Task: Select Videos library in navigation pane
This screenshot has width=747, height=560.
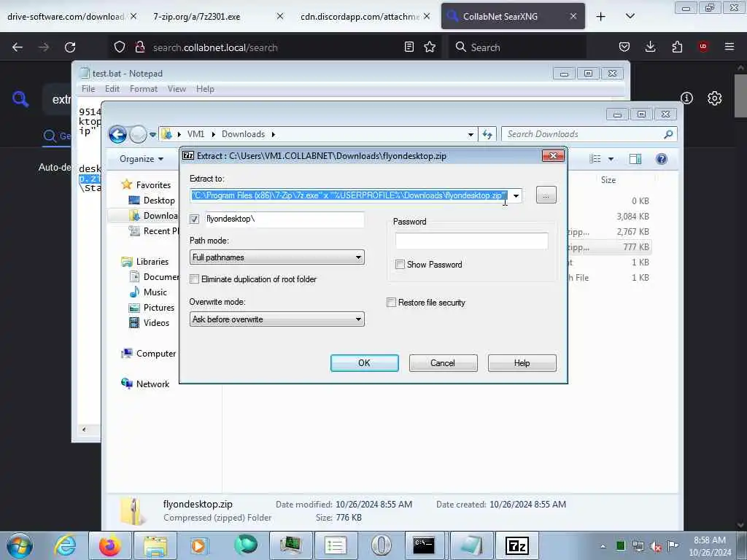Action: click(150, 323)
